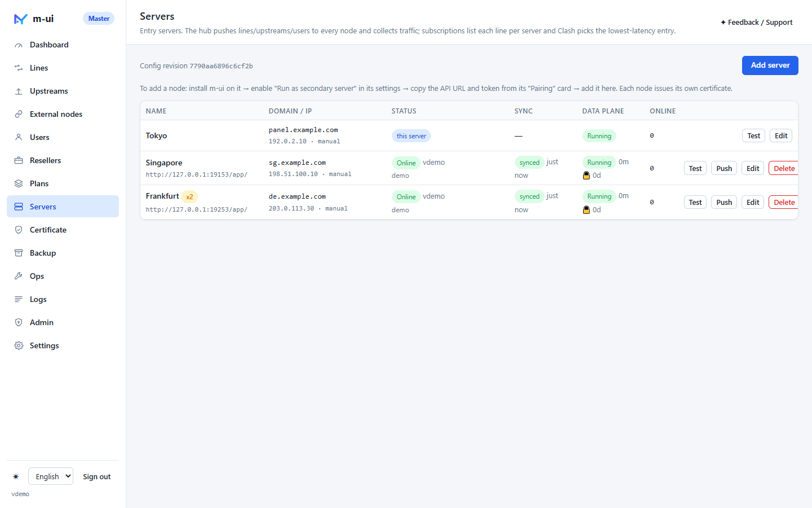Click the m-ui logo icon
Image resolution: width=812 pixels, height=508 pixels.
coord(21,19)
